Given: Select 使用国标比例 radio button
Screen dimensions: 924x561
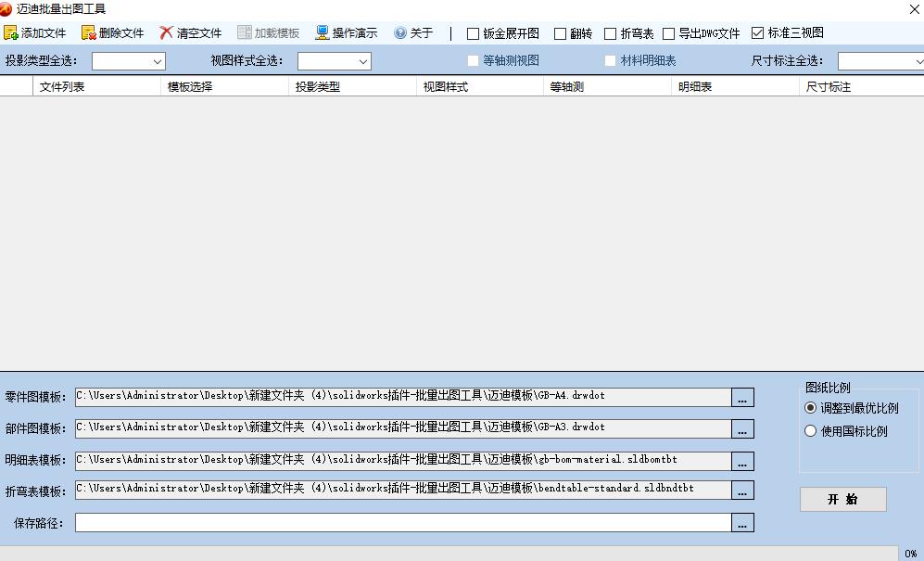Looking at the screenshot, I should click(810, 431).
